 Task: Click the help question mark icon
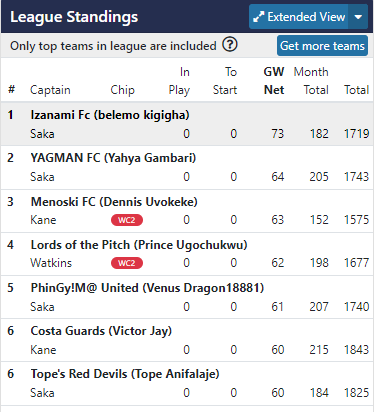pos(230,45)
